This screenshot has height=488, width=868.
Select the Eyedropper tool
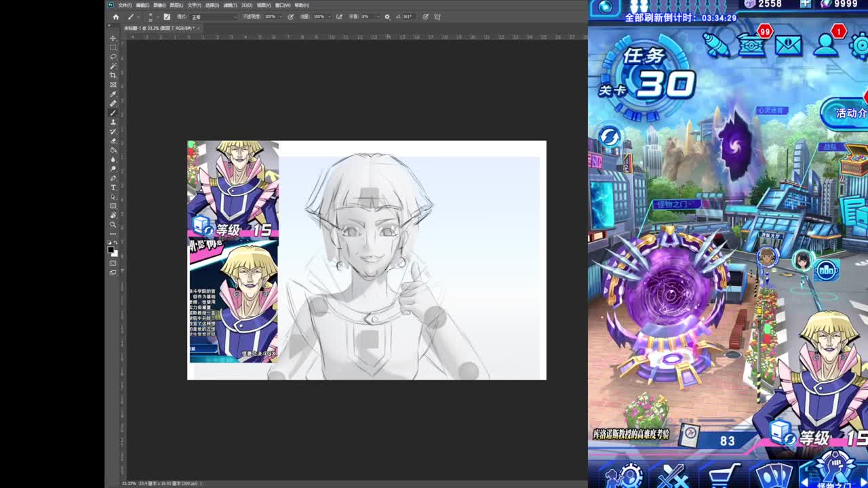tap(113, 94)
